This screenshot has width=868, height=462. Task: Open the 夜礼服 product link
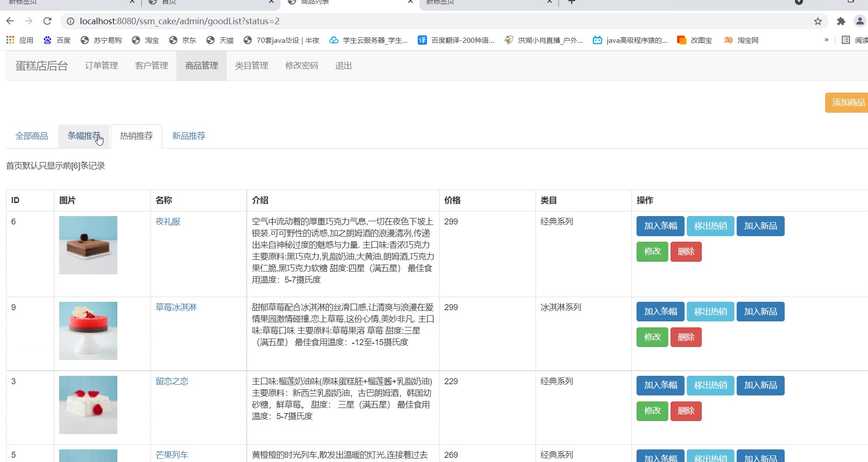point(168,222)
